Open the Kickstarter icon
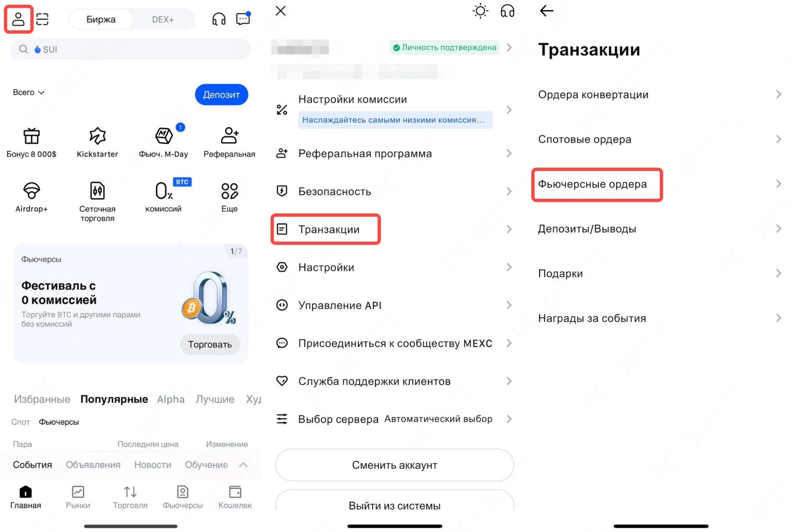791x532 pixels. point(97,135)
